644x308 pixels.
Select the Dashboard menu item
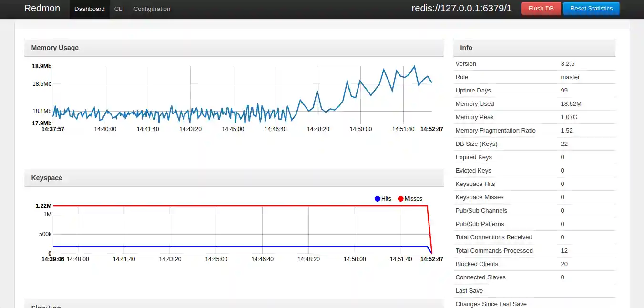(x=89, y=9)
